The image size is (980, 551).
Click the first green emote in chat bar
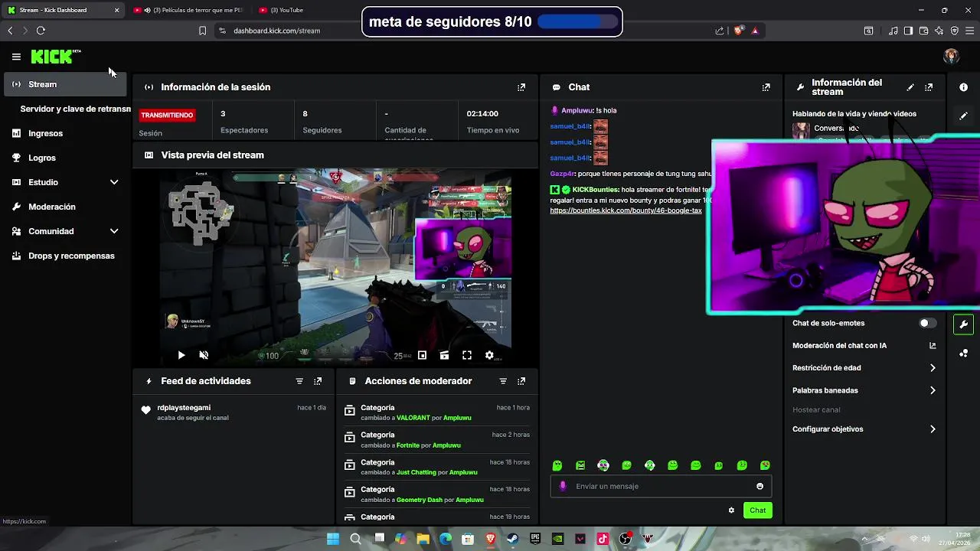click(557, 465)
